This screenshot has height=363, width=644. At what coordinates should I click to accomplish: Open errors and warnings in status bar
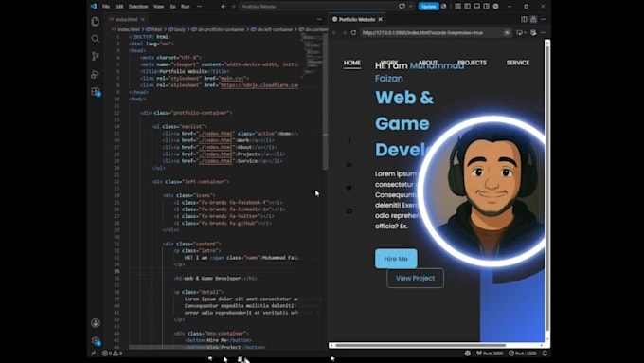pyautogui.click(x=112, y=354)
